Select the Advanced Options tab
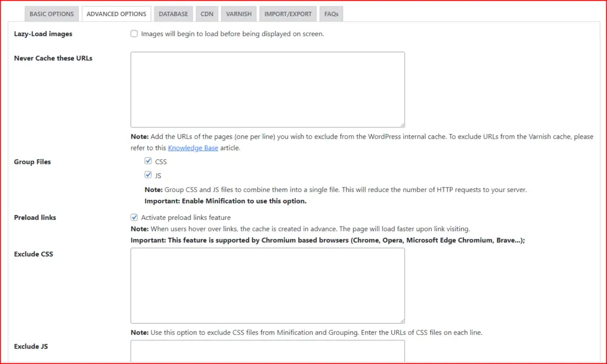The image size is (607, 364). click(117, 14)
